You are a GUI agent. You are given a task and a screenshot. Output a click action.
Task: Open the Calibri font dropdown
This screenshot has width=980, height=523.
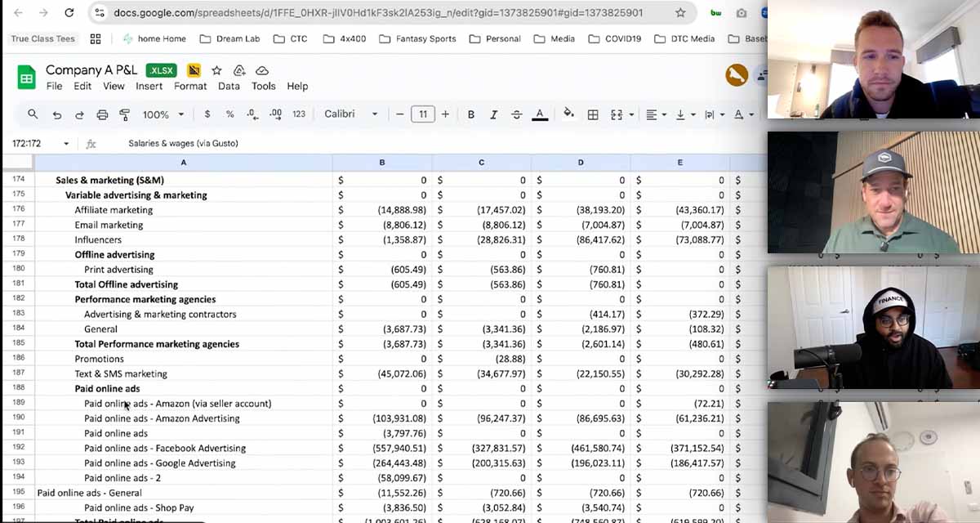(x=351, y=114)
